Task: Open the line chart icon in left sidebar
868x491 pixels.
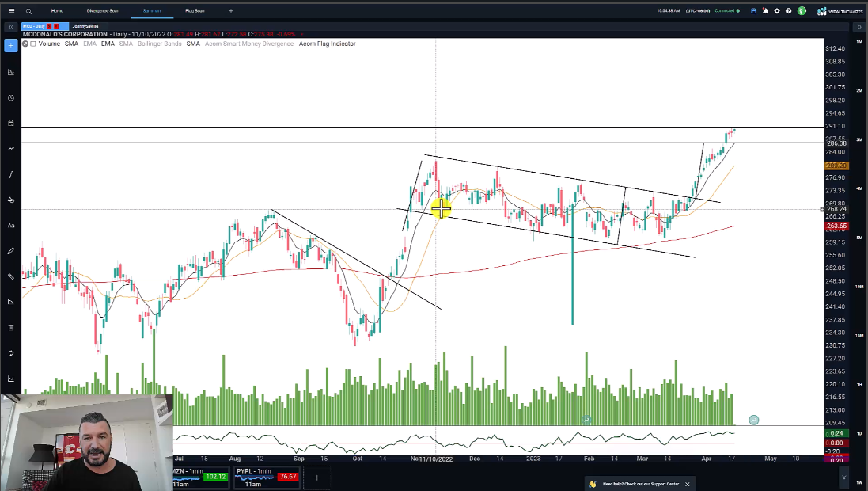Action: [x=11, y=379]
